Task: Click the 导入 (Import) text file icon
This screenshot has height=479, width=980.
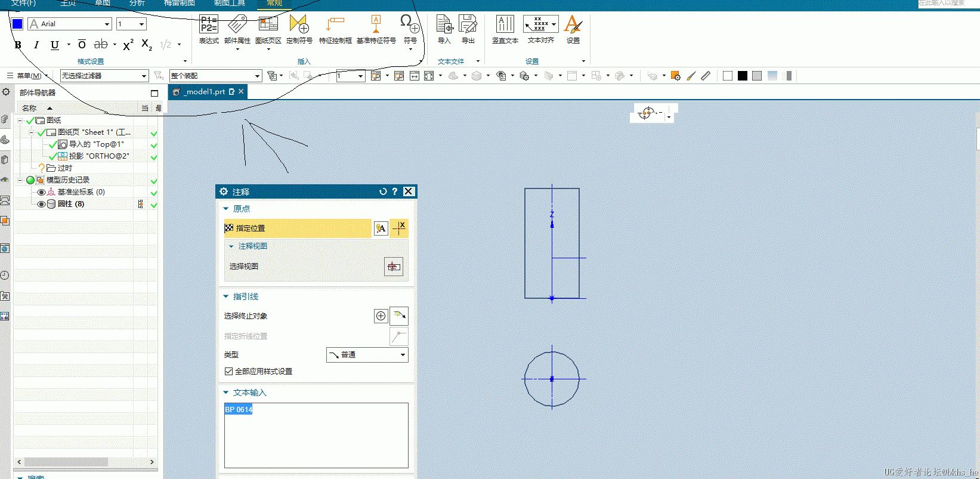Action: [x=444, y=24]
